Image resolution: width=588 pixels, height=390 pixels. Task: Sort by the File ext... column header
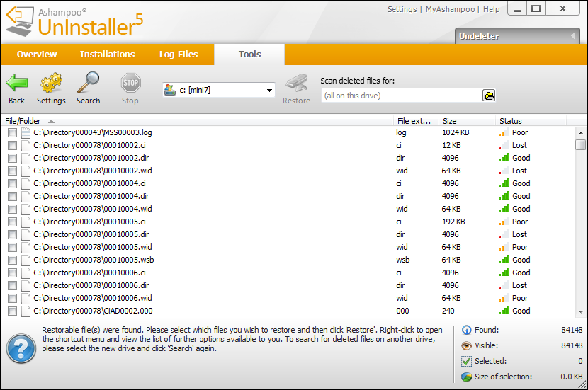pyautogui.click(x=417, y=121)
